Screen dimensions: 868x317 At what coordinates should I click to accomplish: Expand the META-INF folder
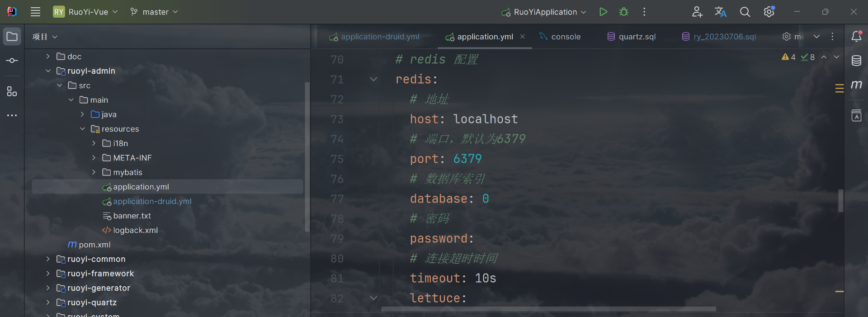(94, 158)
